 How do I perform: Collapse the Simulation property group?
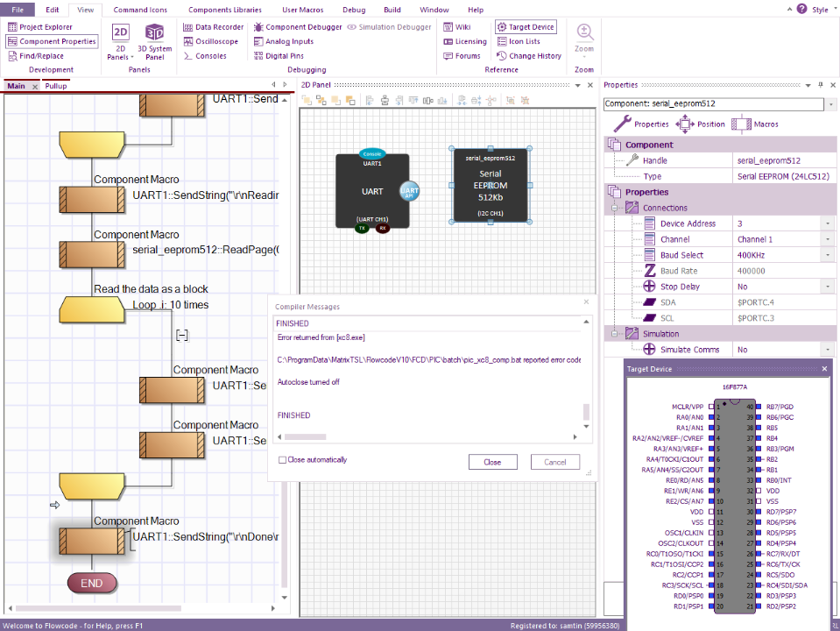click(615, 334)
